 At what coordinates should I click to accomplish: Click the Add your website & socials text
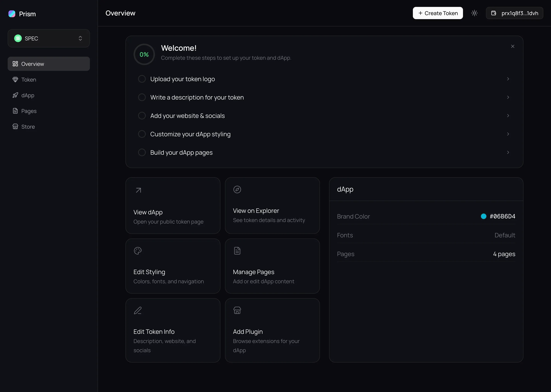(187, 116)
